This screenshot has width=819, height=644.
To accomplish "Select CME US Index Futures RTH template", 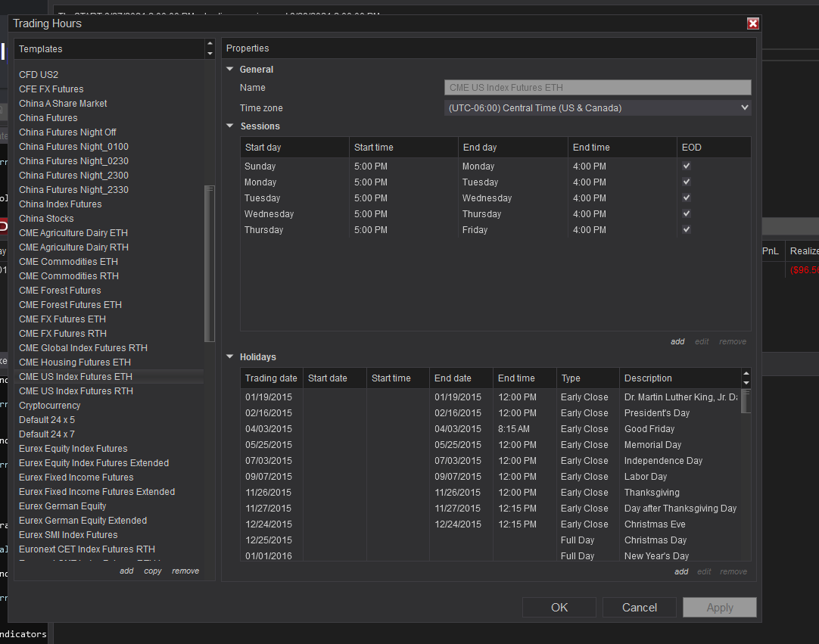I will (76, 391).
